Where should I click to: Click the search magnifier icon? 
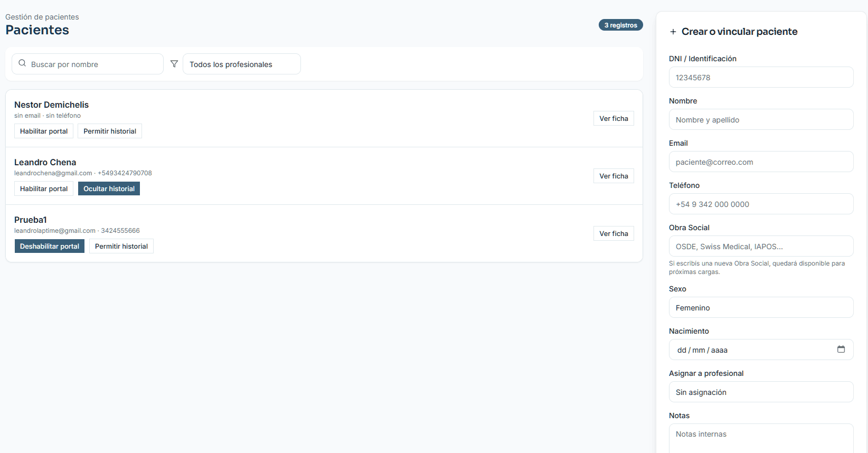click(x=22, y=63)
